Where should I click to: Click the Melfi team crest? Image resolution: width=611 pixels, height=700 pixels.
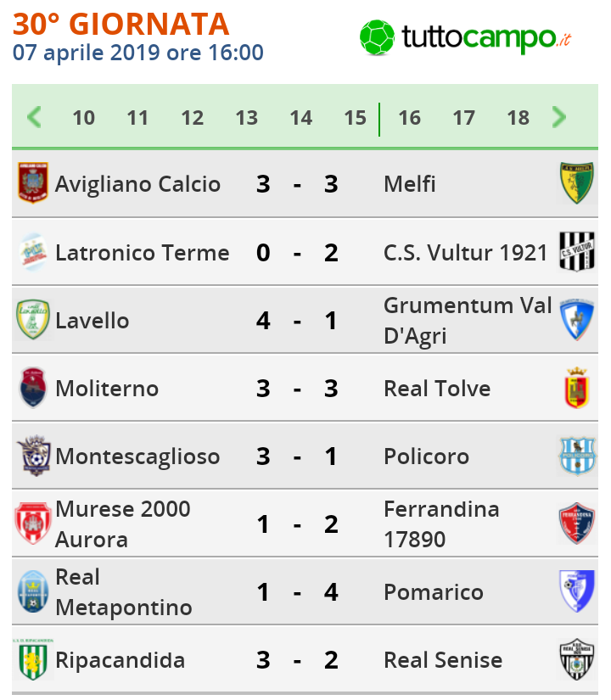(577, 183)
